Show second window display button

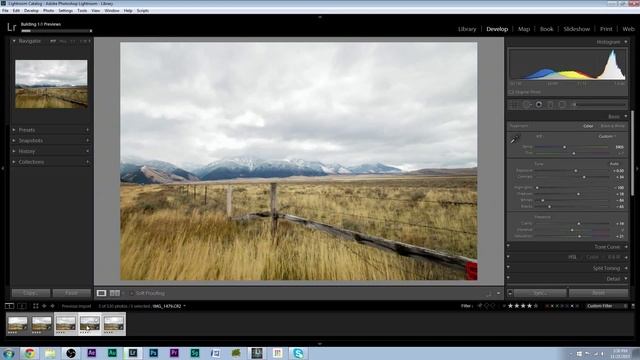click(22, 306)
